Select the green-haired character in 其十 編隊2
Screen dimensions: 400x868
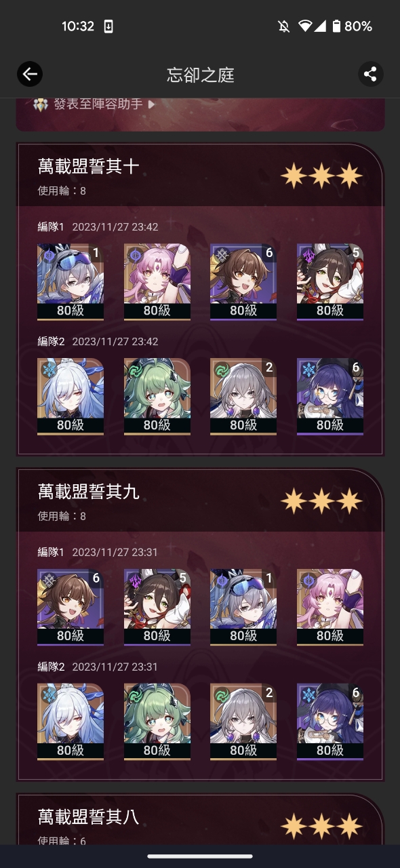(157, 397)
